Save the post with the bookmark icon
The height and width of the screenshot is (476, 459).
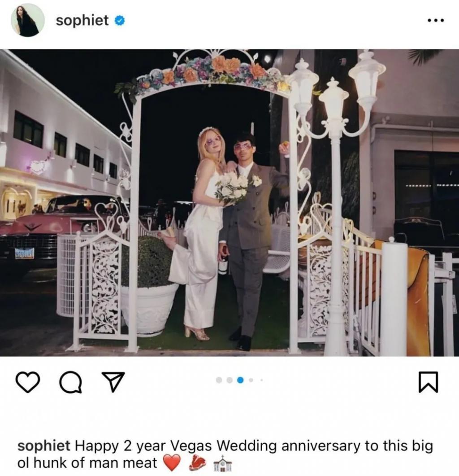point(429,382)
